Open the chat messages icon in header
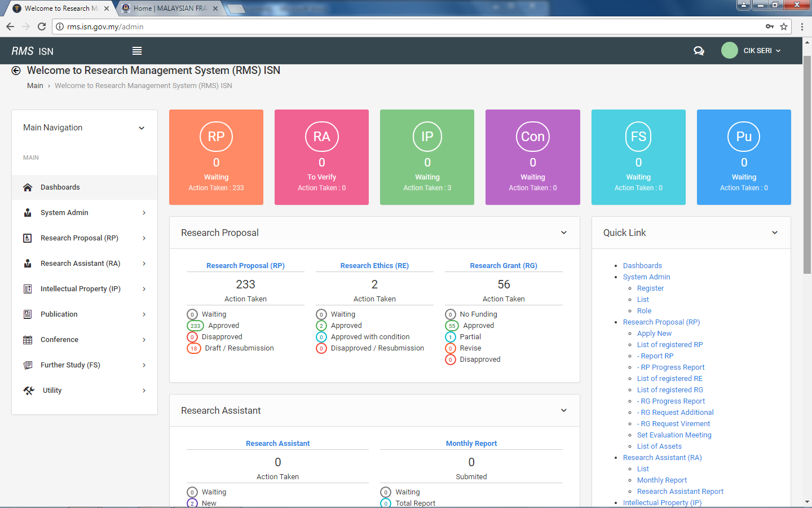The height and width of the screenshot is (508, 812). (699, 50)
